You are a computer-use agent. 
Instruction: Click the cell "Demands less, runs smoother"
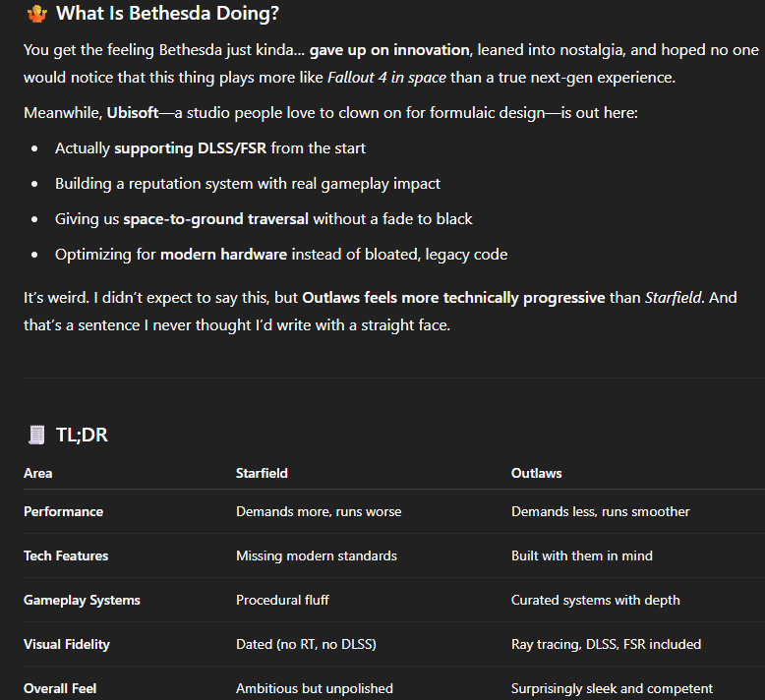[601, 511]
